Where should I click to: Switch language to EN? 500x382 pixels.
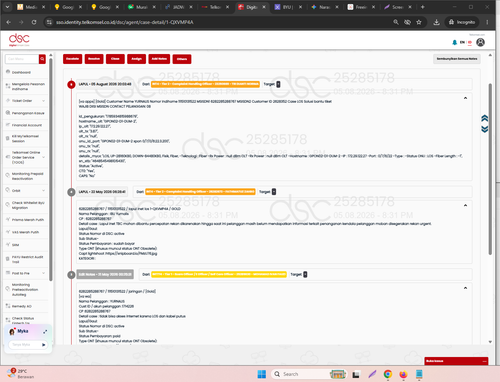[462, 42]
